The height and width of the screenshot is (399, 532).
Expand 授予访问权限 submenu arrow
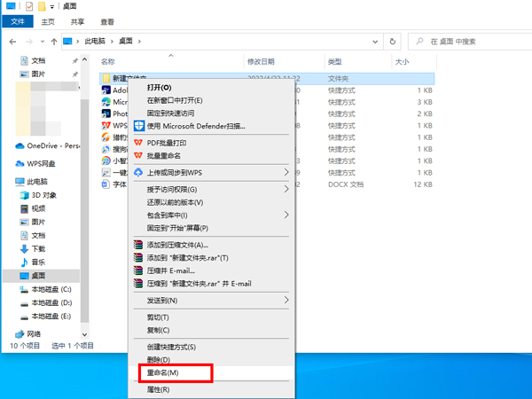(x=286, y=189)
